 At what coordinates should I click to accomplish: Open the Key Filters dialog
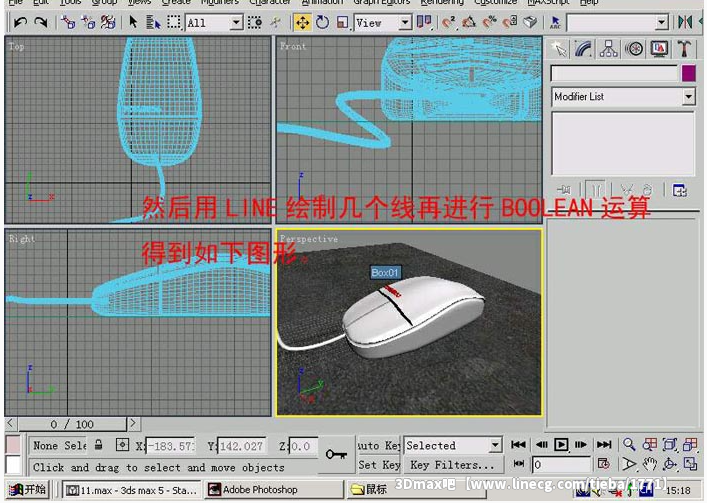tap(452, 465)
